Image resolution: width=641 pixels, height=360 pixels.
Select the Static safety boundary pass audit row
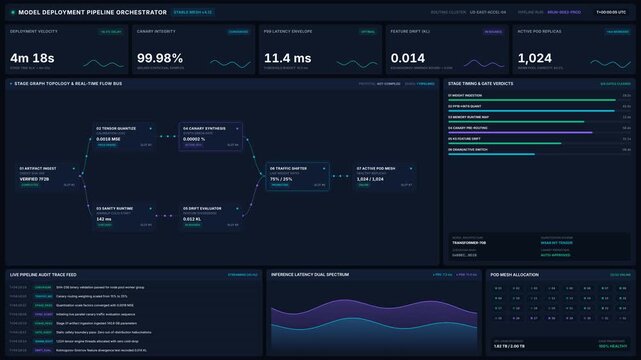[x=133, y=332]
